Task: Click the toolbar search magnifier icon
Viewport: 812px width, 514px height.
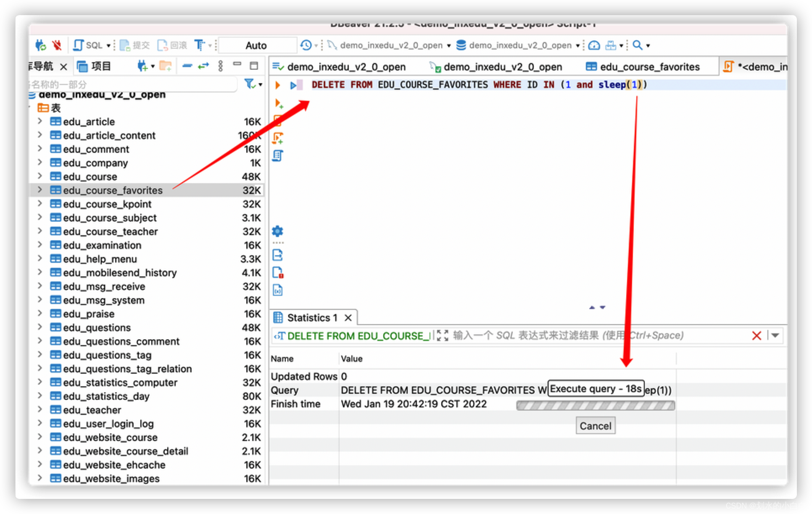Action: point(638,45)
